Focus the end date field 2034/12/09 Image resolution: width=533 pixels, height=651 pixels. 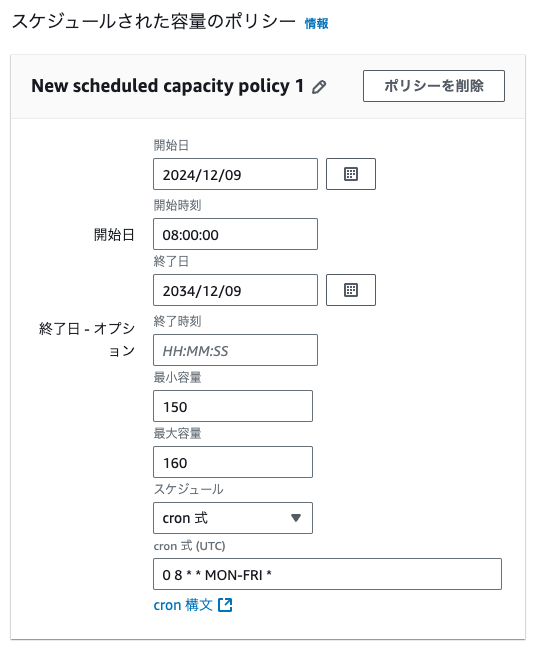pos(235,290)
